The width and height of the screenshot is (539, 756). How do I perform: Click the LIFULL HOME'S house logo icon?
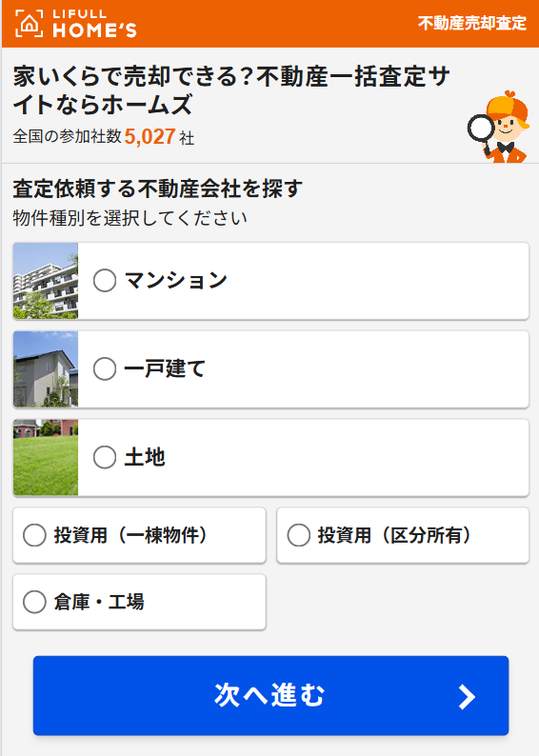[29, 23]
